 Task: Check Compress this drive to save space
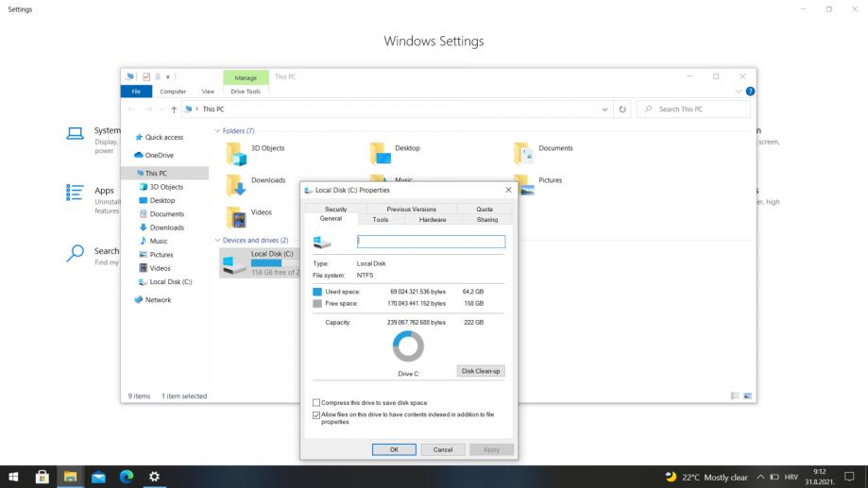[x=316, y=403]
